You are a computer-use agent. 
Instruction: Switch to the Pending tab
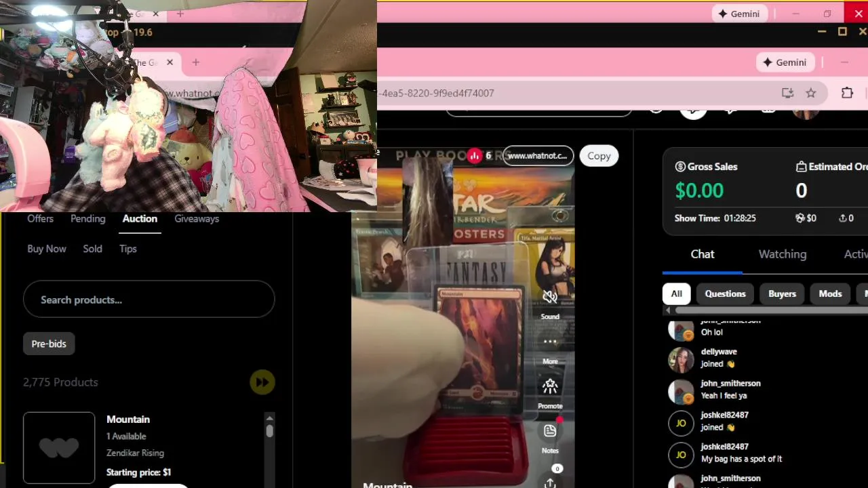point(87,218)
